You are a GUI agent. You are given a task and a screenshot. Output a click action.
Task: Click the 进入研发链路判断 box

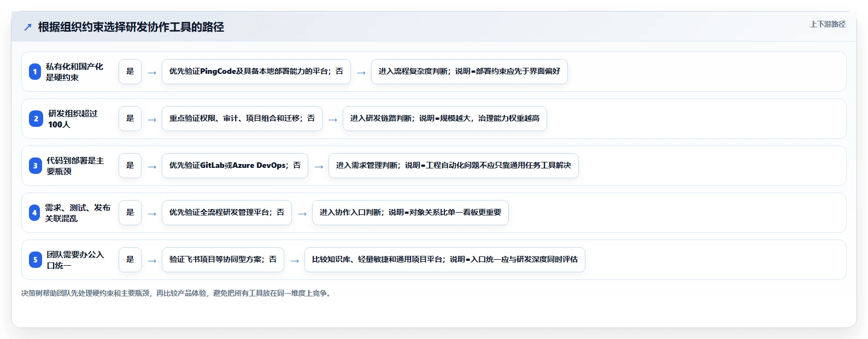445,119
